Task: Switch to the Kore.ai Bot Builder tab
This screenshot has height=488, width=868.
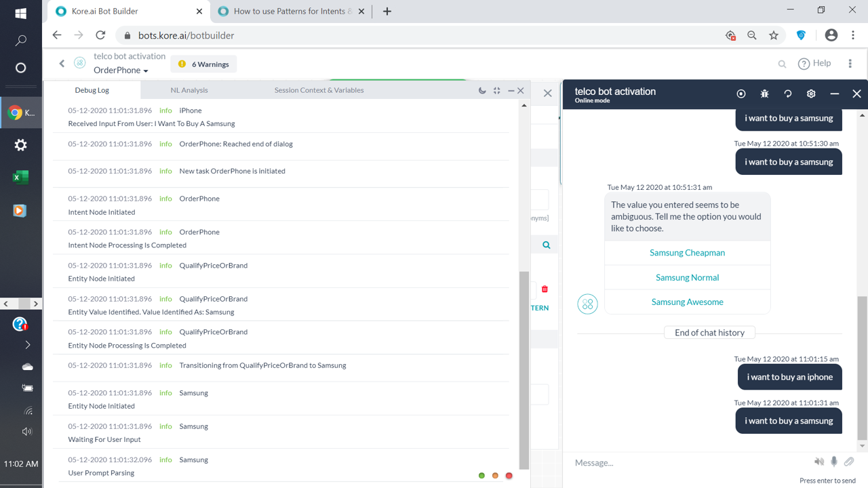Action: [x=129, y=12]
